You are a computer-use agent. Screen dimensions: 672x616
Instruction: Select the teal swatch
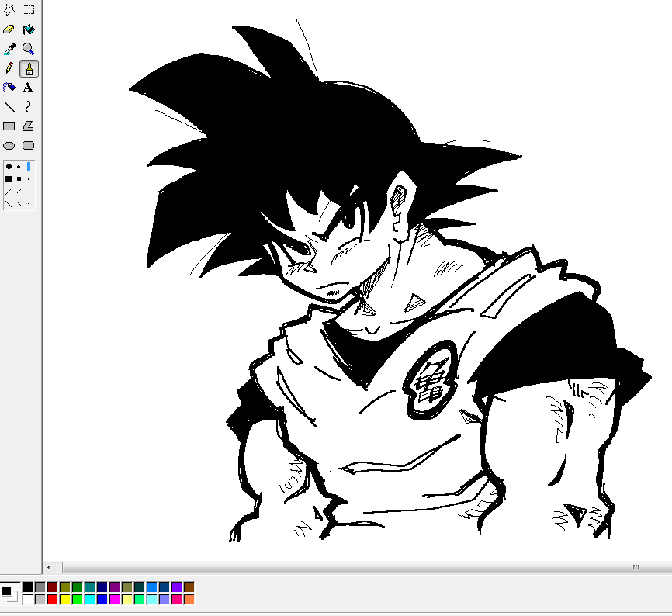[x=89, y=587]
